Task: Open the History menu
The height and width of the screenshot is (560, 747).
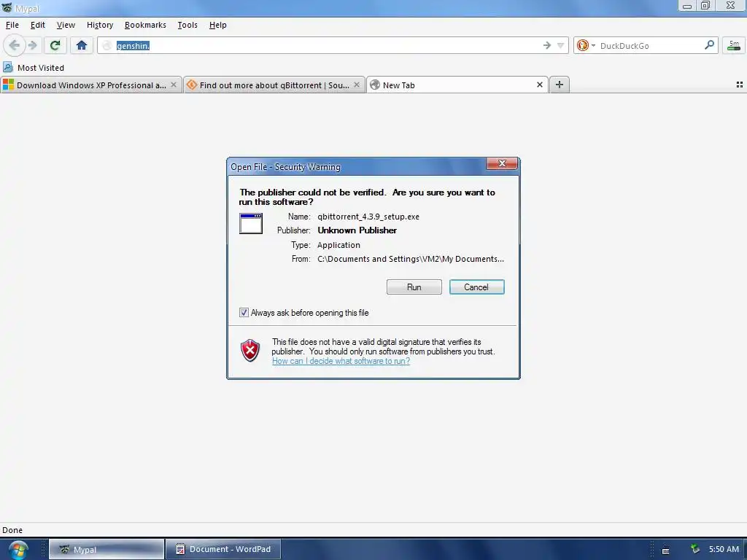Action: (100, 25)
